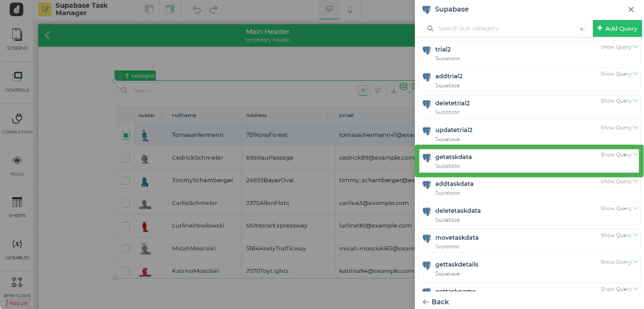Click TomasaHermann avatar thumbnail
The width and height of the screenshot is (644, 309).
pos(144,135)
